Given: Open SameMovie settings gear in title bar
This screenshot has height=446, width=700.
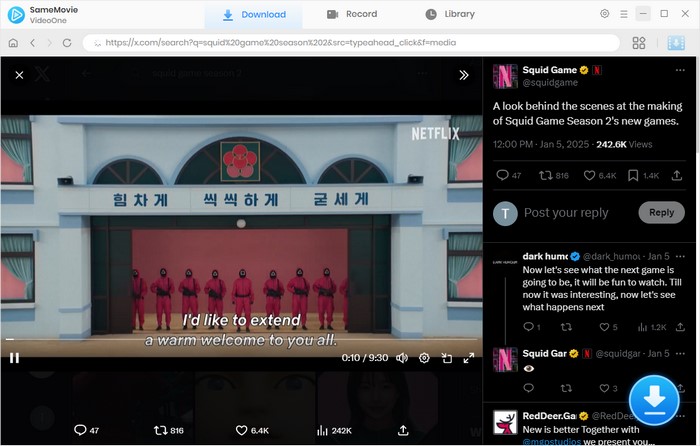Looking at the screenshot, I should point(604,14).
